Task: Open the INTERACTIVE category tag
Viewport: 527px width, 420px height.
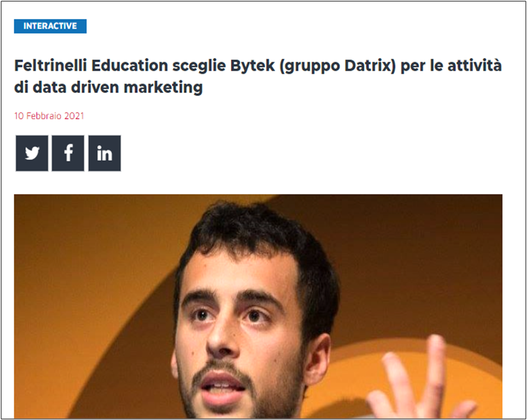Action: pos(50,26)
